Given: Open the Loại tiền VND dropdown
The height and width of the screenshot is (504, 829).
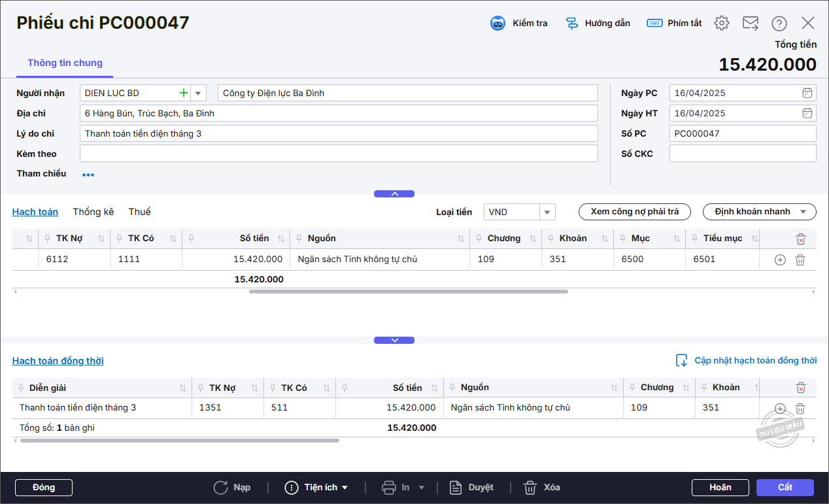Looking at the screenshot, I should [x=547, y=212].
